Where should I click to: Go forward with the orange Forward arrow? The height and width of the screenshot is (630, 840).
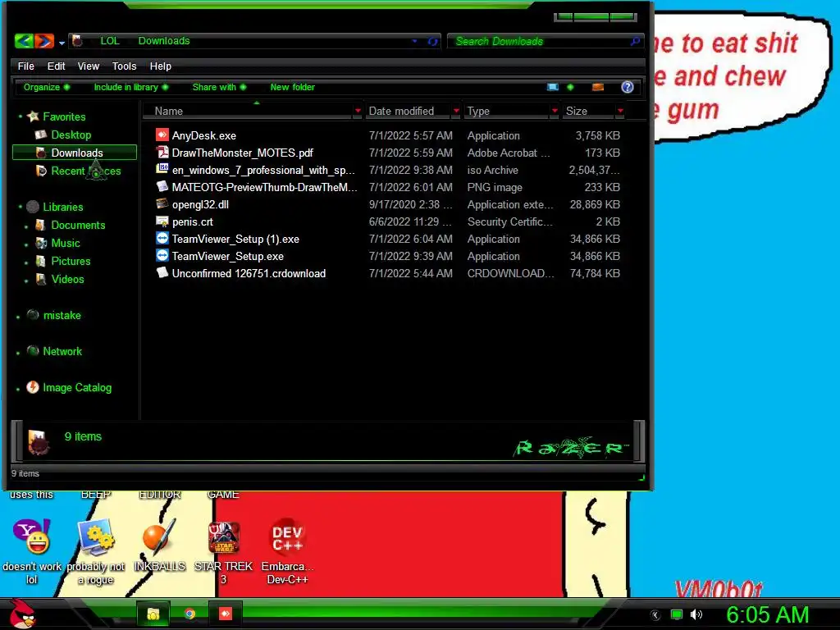(44, 41)
